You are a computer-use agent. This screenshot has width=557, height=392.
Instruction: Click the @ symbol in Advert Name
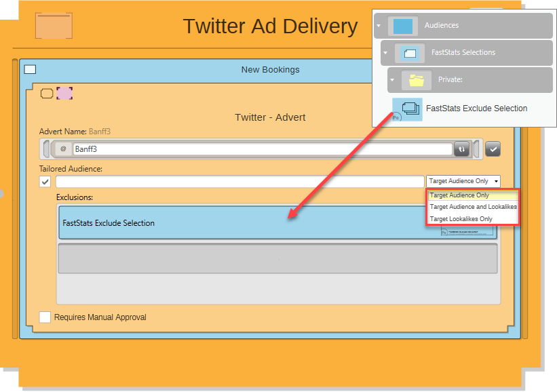point(63,149)
